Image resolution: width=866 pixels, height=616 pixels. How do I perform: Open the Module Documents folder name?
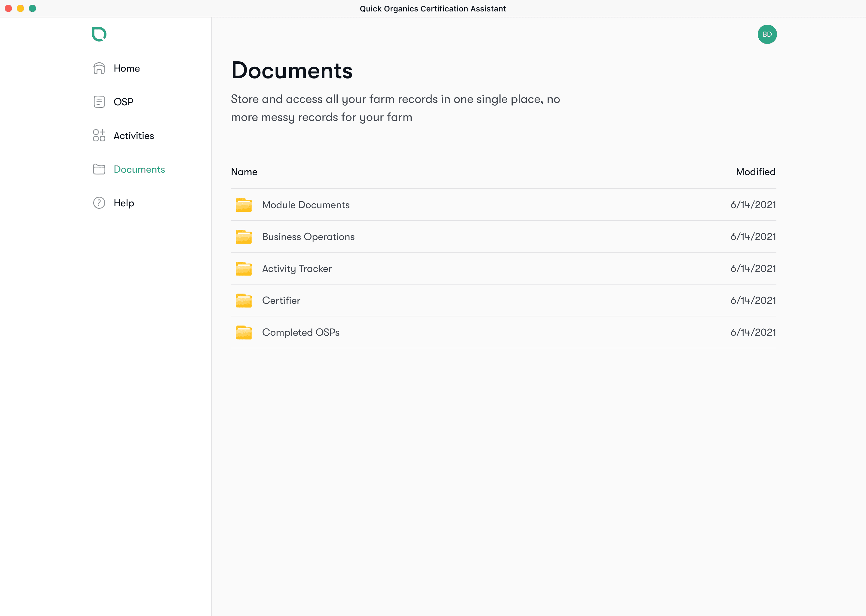tap(306, 205)
